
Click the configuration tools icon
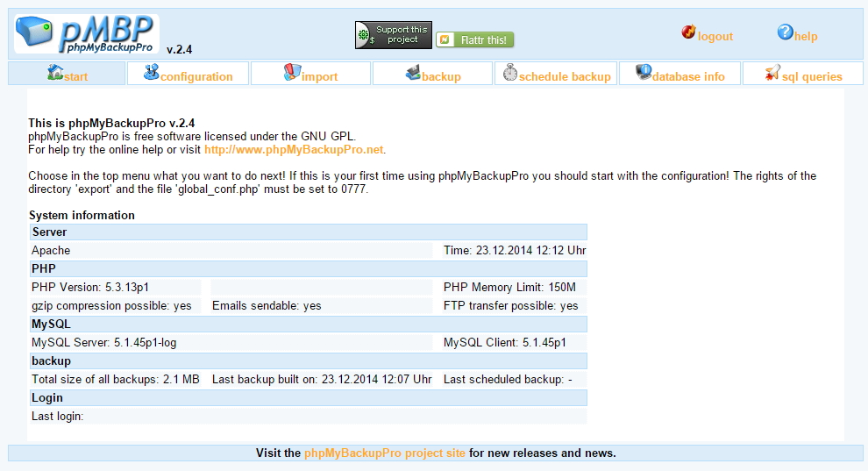[x=151, y=72]
